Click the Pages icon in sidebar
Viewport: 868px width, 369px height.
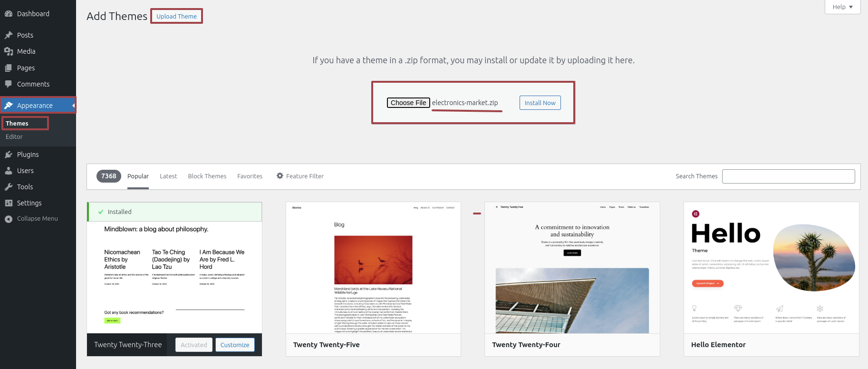tap(9, 68)
